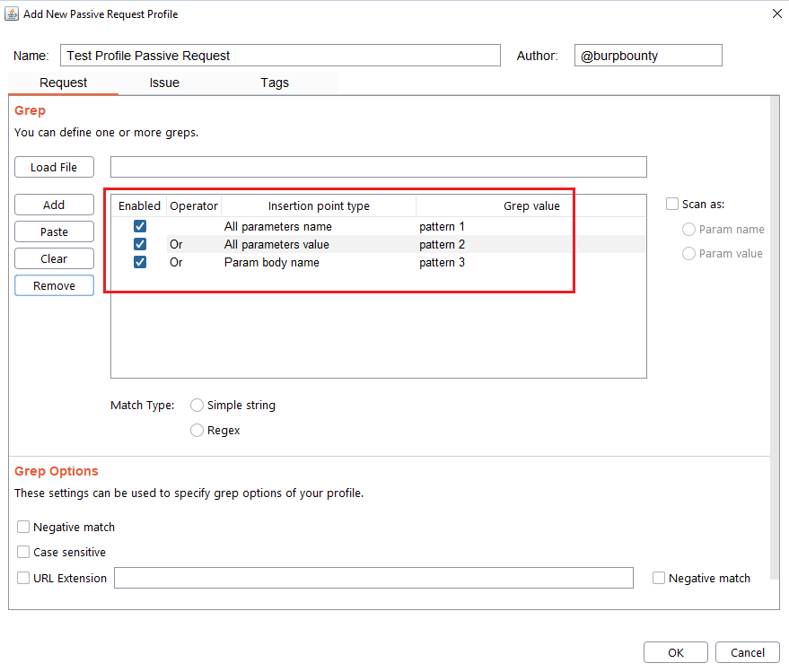This screenshot has height=672, width=789.
Task: Uncheck Enabled for pattern 1 row
Action: [140, 226]
